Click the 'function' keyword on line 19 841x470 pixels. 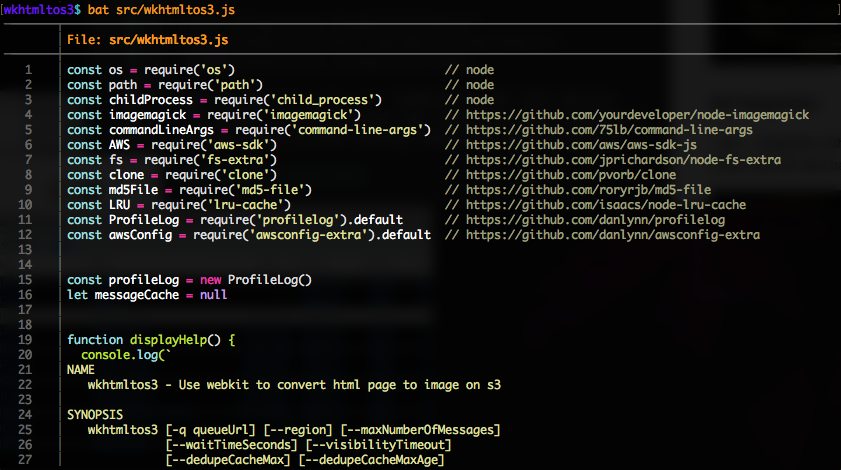[x=95, y=340]
